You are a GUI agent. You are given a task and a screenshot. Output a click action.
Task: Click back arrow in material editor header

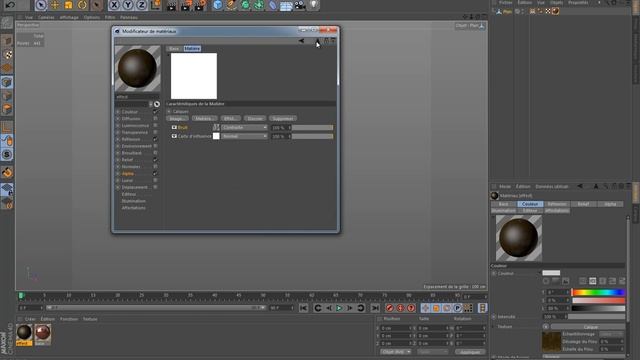301,40
